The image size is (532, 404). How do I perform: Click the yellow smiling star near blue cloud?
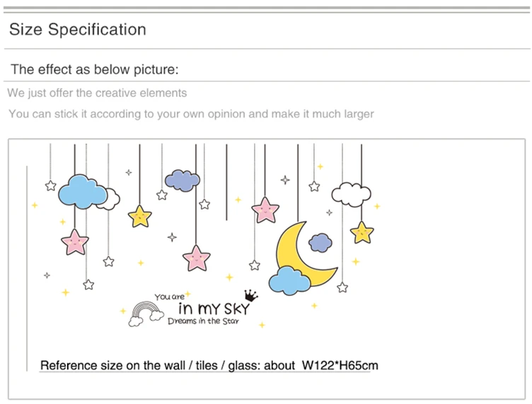coord(140,216)
